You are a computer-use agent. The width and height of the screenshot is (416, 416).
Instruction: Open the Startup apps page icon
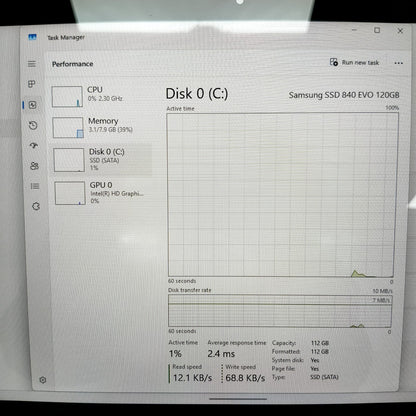coord(34,146)
